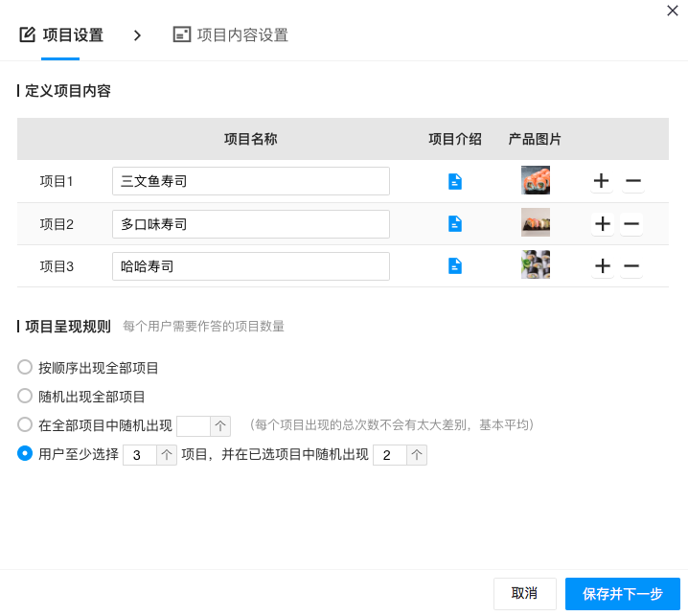This screenshot has width=688, height=616.
Task: Click the random display field showing 2
Action: click(390, 455)
